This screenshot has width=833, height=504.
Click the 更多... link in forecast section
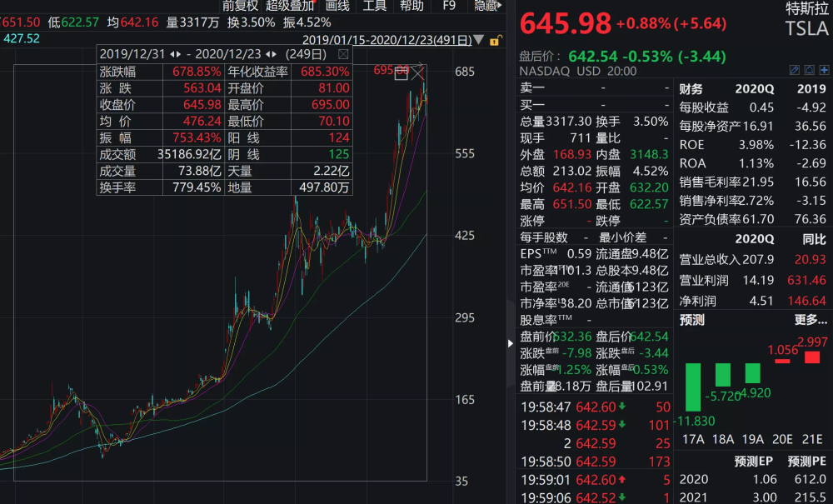pos(811,320)
